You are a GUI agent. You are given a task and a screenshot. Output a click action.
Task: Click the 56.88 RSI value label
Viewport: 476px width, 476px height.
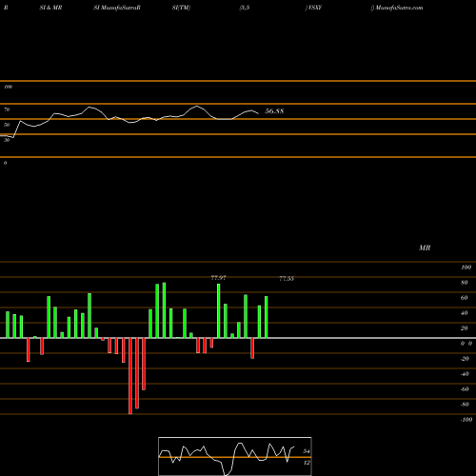pos(274,111)
